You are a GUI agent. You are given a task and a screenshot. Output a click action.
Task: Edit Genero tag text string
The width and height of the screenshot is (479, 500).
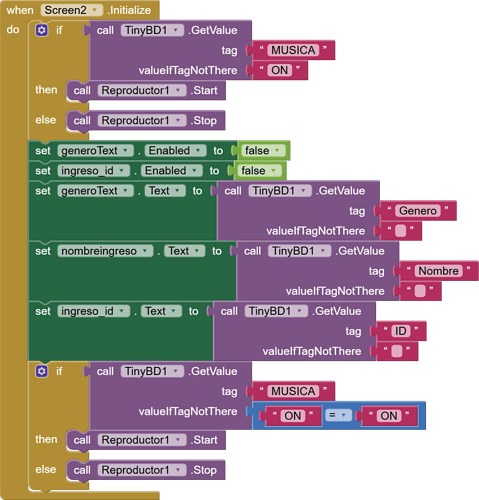(x=418, y=211)
